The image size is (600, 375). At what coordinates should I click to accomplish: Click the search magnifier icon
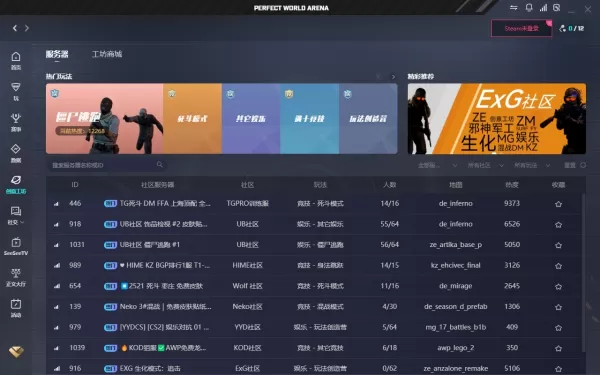click(160, 165)
